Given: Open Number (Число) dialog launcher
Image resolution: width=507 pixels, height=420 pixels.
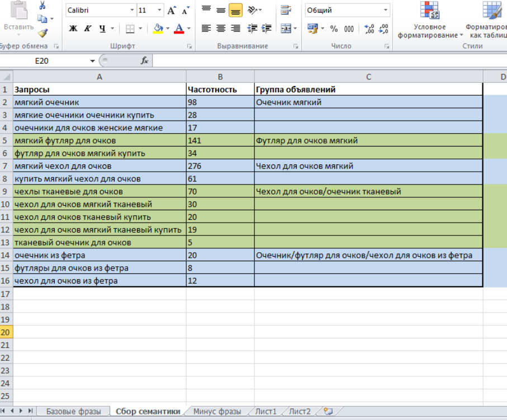Looking at the screenshot, I should click(387, 46).
